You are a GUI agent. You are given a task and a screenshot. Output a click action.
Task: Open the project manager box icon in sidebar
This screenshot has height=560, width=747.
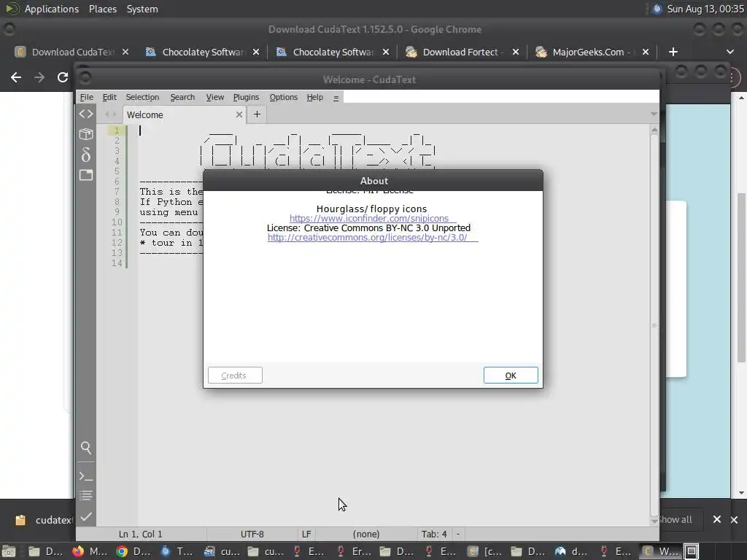[86, 134]
